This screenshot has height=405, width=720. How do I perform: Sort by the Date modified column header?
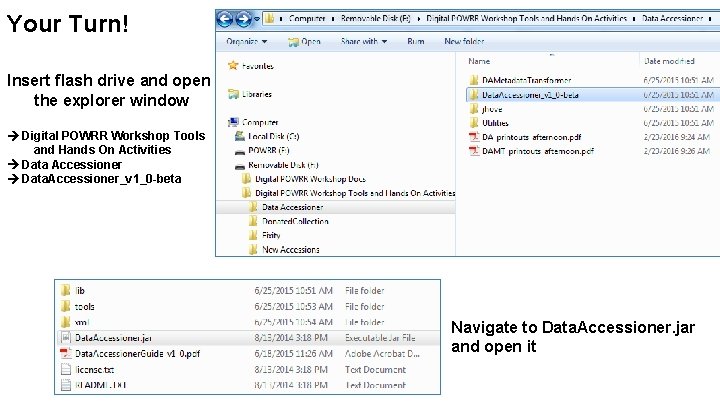click(669, 61)
